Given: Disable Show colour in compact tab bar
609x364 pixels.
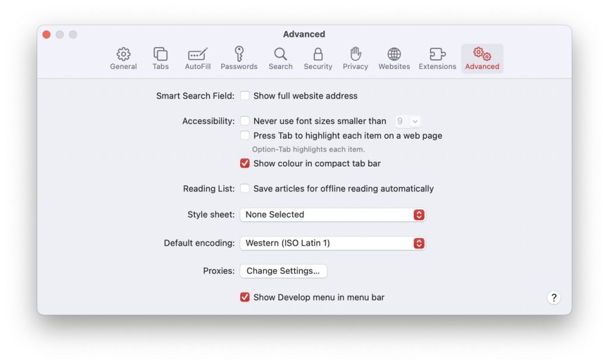Looking at the screenshot, I should (244, 163).
